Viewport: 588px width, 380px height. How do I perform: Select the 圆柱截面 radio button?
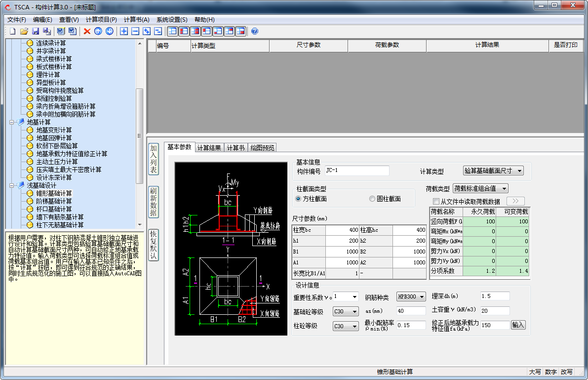click(372, 199)
